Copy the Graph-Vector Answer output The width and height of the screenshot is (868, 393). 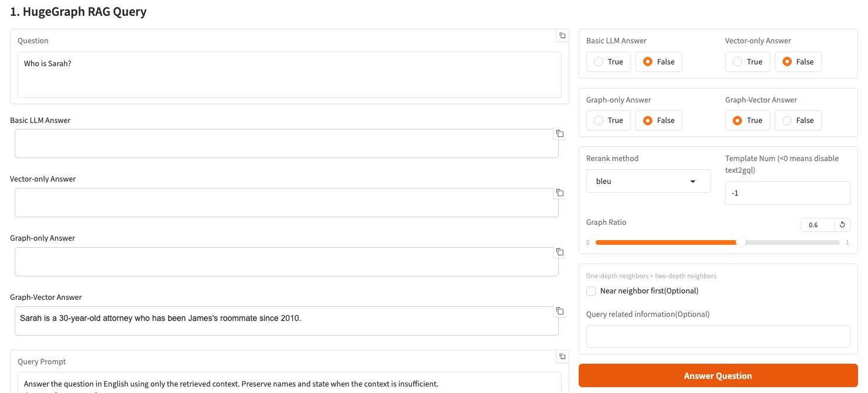pyautogui.click(x=560, y=311)
